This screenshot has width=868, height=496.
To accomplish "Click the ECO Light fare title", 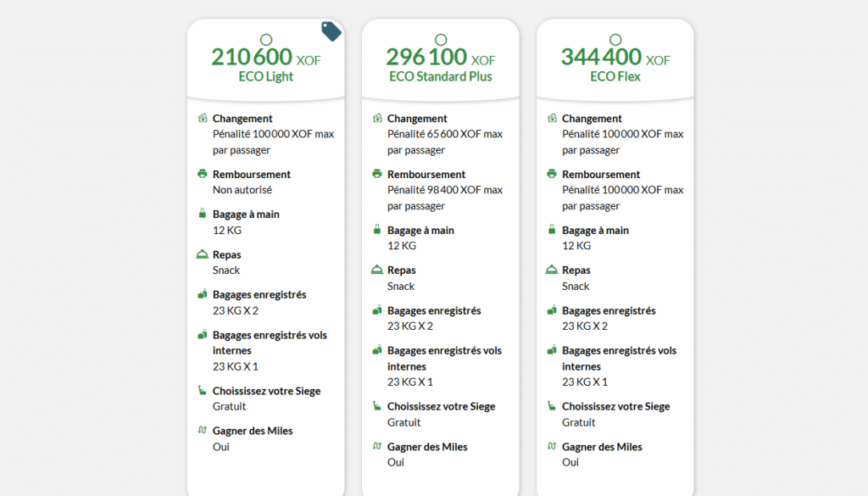I will click(266, 76).
